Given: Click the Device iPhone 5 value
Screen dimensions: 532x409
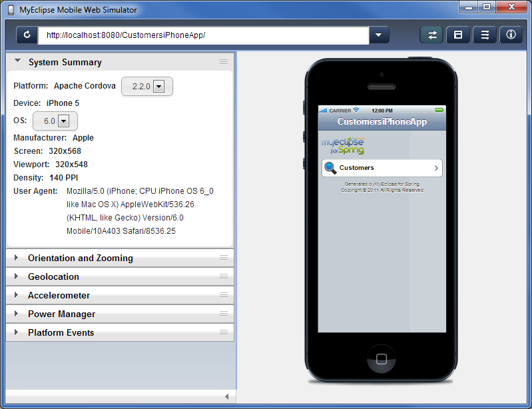Looking at the screenshot, I should (63, 103).
